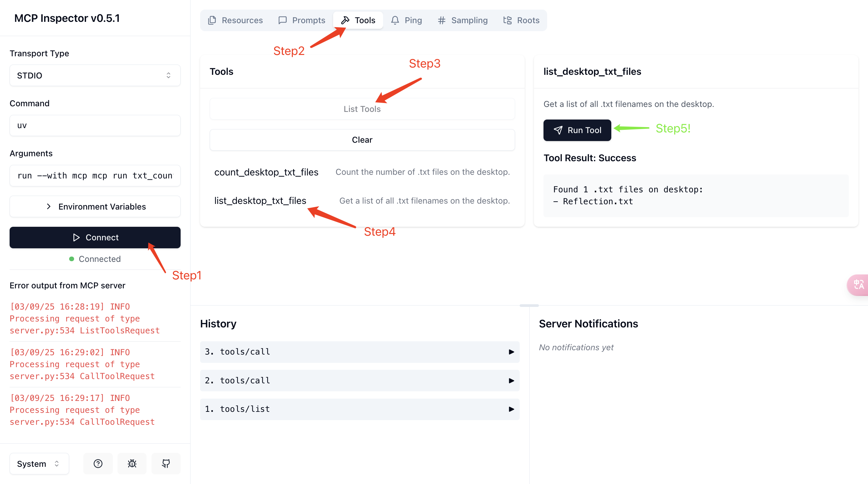Viewport: 868px width, 484px height.
Task: Open the bug report icon
Action: [132, 463]
